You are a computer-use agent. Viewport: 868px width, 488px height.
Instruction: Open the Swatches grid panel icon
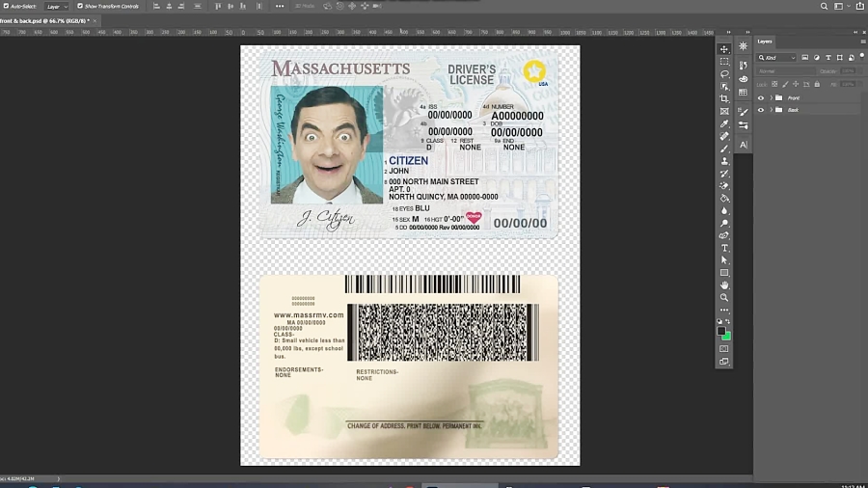(744, 93)
